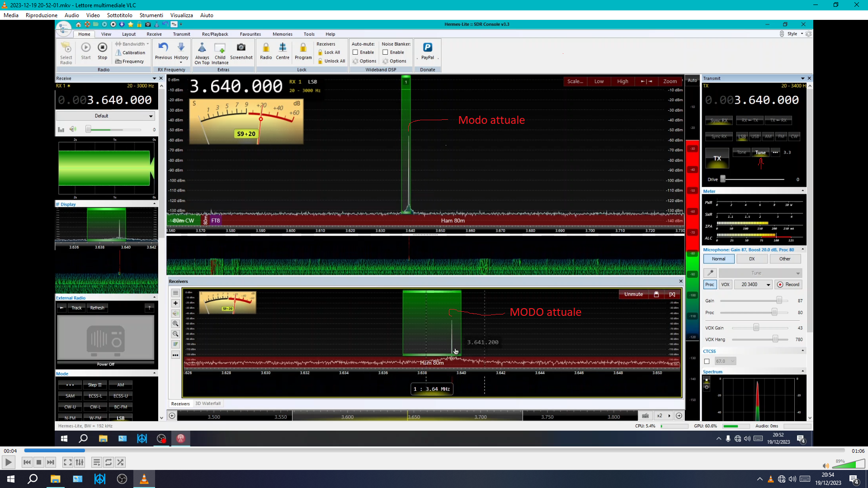The image size is (868, 488).
Task: Click the Stop receiver icon
Action: pyautogui.click(x=103, y=47)
